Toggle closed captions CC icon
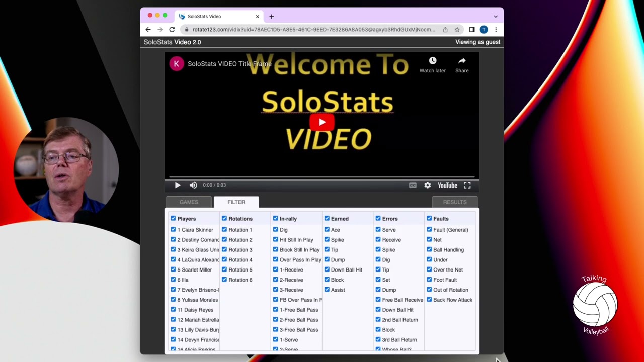 413,185
